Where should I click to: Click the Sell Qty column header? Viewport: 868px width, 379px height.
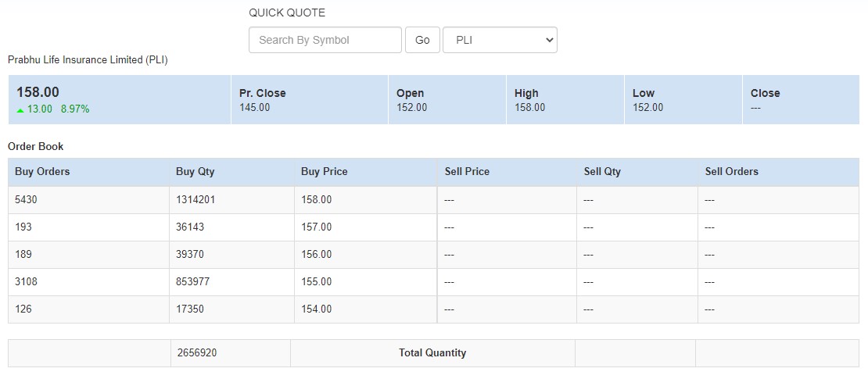(x=602, y=172)
